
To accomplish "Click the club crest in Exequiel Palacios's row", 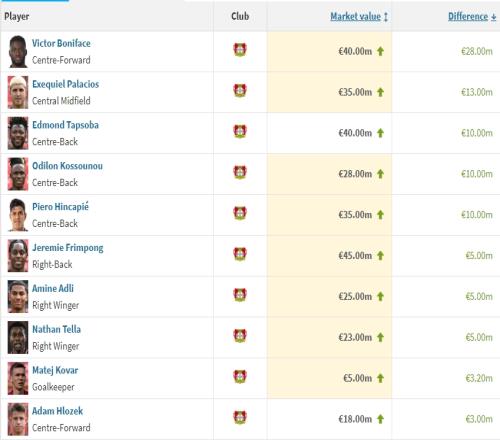I will coord(240,91).
